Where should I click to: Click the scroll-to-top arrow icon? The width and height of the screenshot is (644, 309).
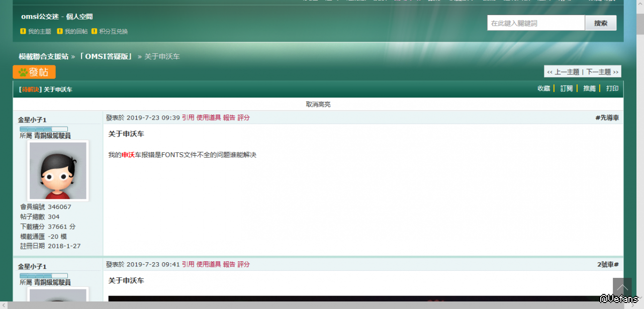[x=622, y=287]
